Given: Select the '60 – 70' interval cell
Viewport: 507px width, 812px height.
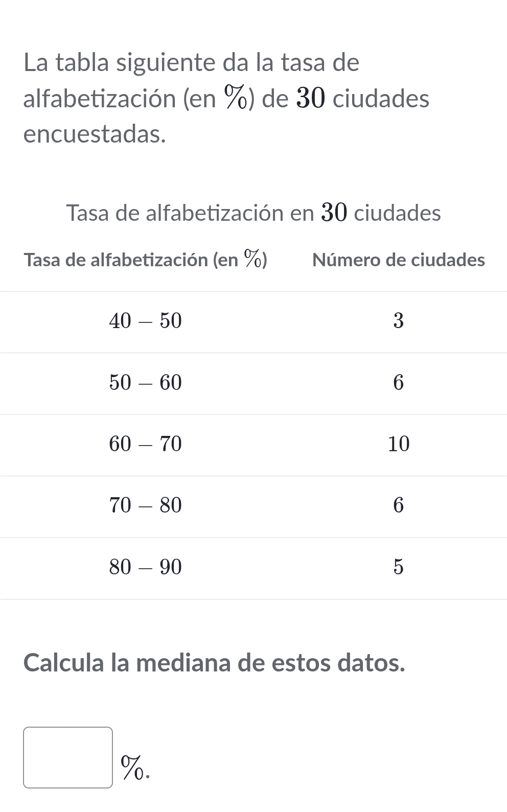Looking at the screenshot, I should [146, 444].
